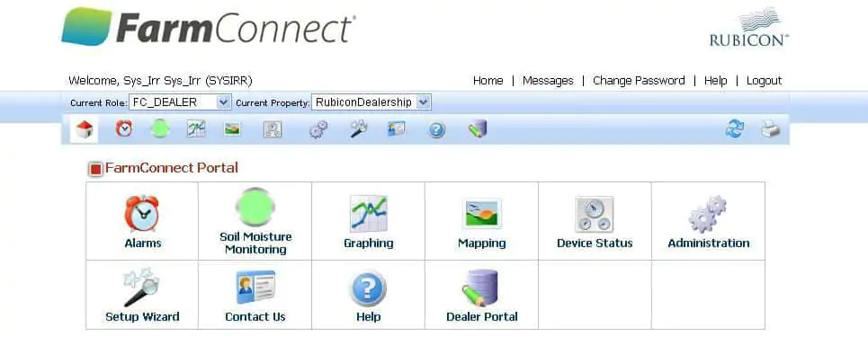Launch Setup Wizard from toolbar wand icon

point(358,128)
